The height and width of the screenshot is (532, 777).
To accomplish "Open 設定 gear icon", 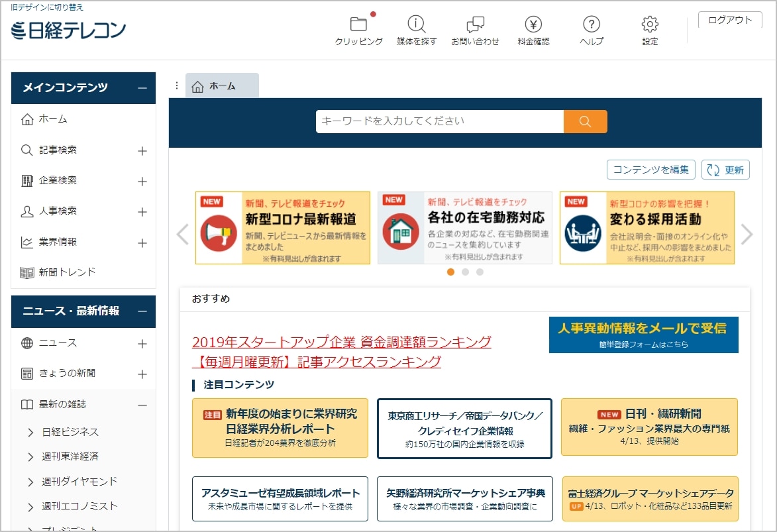I will [x=650, y=24].
